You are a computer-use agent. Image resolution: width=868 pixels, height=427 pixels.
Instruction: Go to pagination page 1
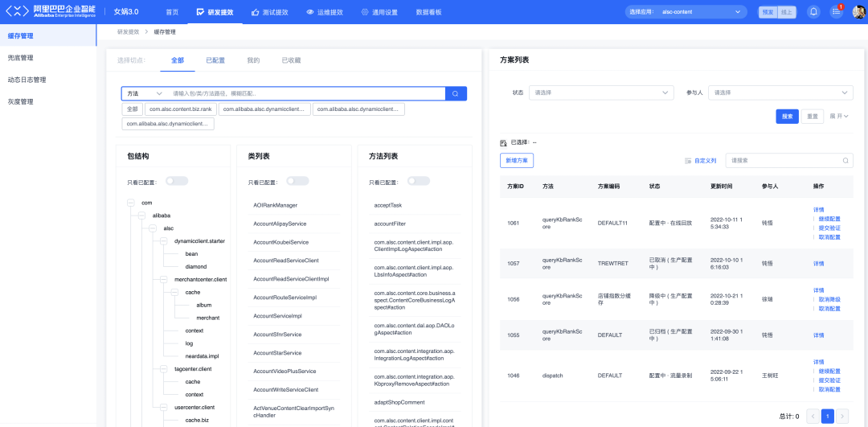click(x=828, y=416)
